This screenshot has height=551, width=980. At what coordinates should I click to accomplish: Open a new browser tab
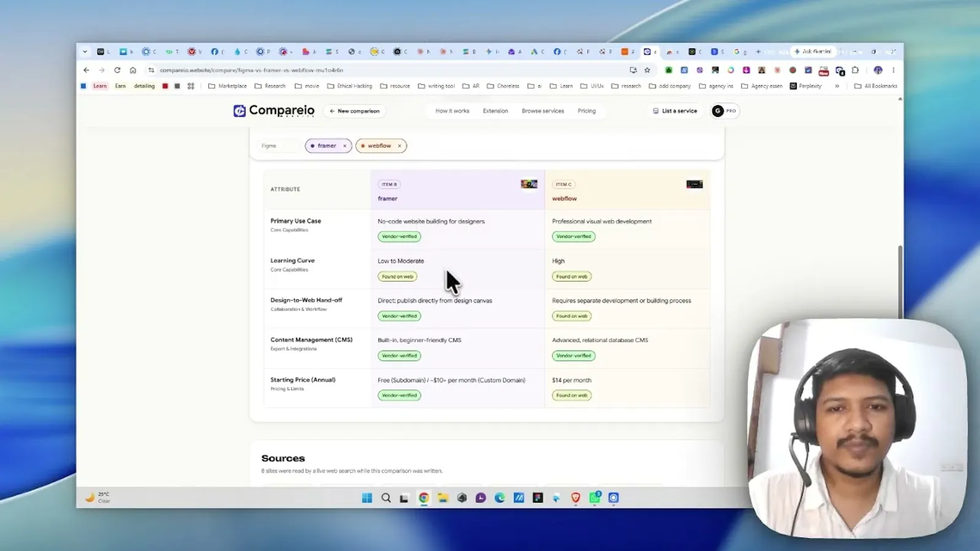[758, 52]
